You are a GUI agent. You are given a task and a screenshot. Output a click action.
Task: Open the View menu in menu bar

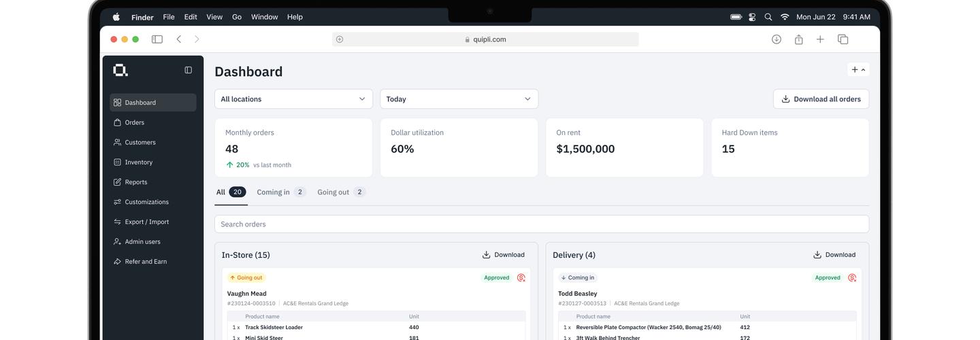214,17
